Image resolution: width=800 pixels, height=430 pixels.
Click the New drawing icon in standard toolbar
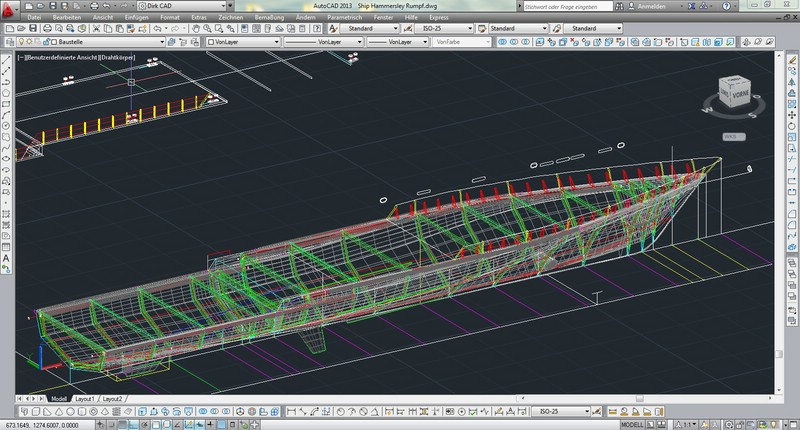[10, 29]
